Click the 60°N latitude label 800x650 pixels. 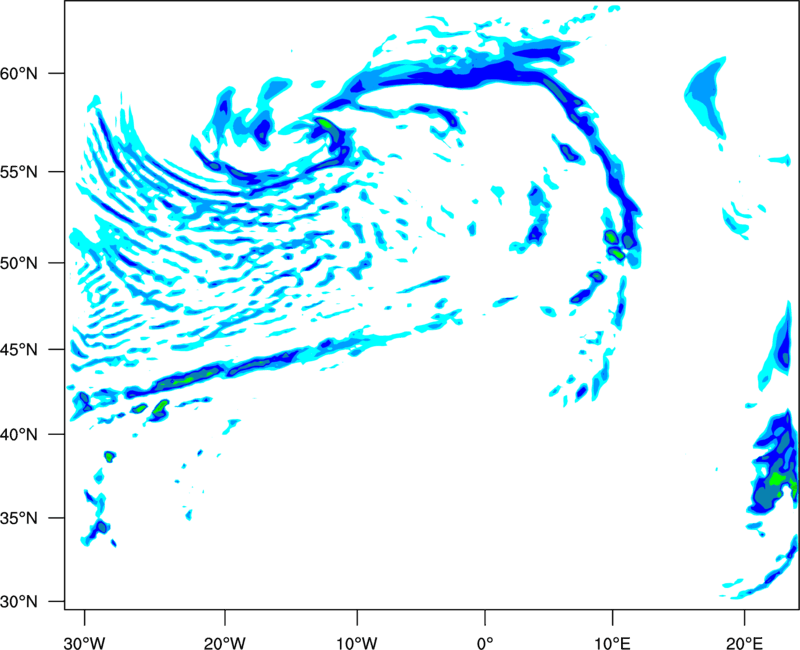point(19,73)
